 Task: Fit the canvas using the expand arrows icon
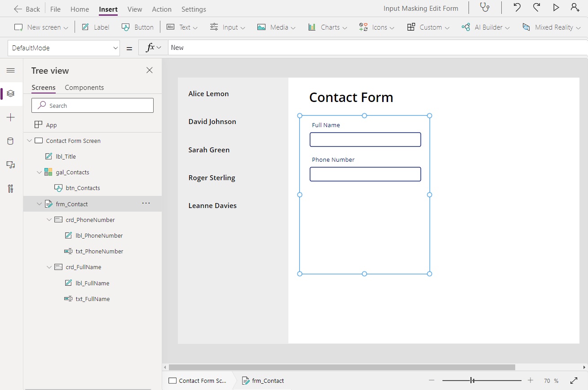pos(574,381)
